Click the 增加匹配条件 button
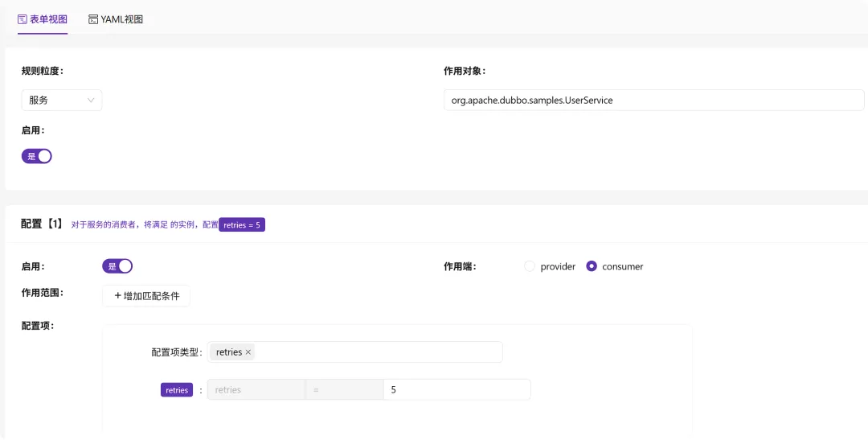868x440 pixels. pos(146,296)
